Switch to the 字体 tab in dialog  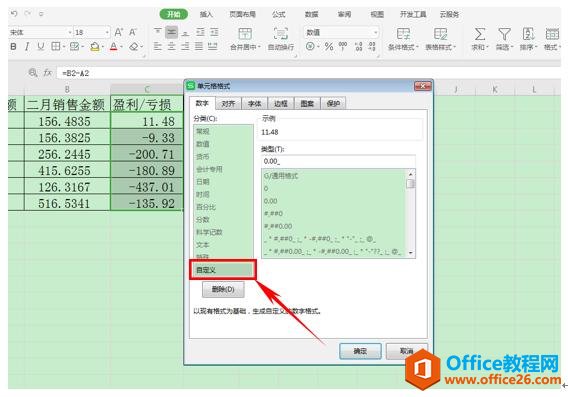click(254, 104)
